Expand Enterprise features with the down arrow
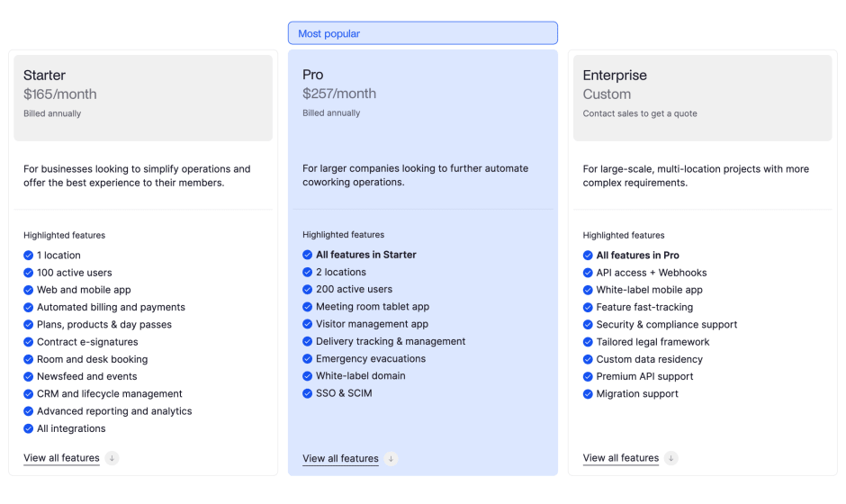Image resolution: width=846 pixels, height=504 pixels. tap(670, 458)
